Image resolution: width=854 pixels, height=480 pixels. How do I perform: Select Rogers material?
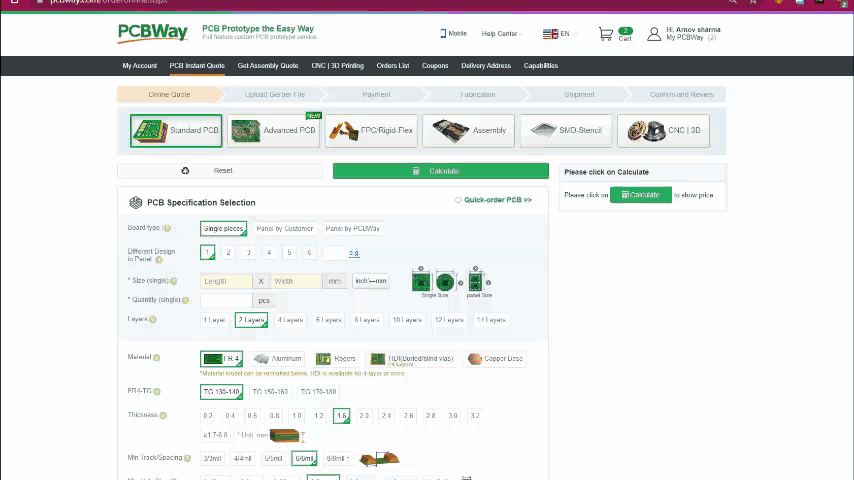(336, 359)
